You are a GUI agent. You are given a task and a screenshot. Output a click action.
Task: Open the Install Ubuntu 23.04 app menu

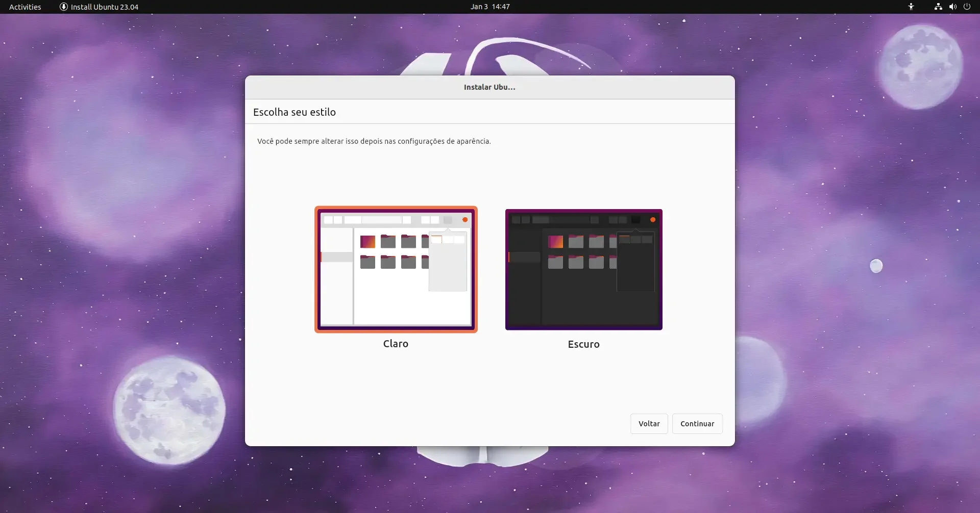tap(99, 7)
